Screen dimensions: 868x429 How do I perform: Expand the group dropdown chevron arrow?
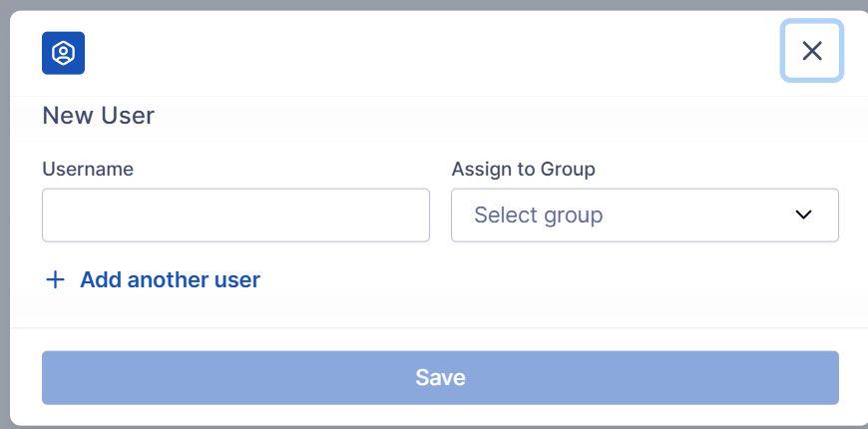[804, 215]
